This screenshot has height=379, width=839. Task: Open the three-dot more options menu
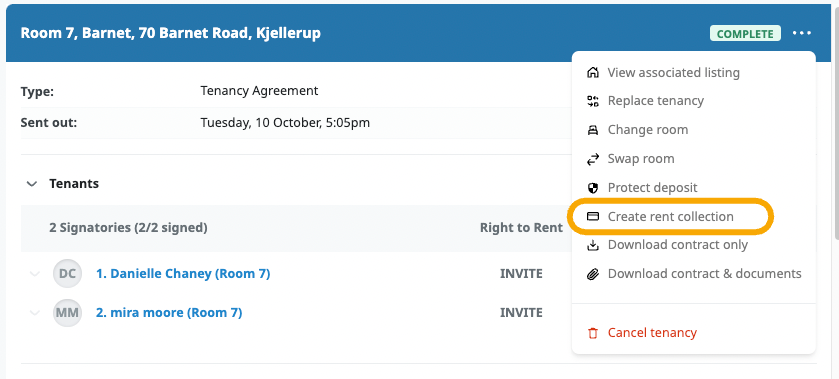pyautogui.click(x=802, y=33)
